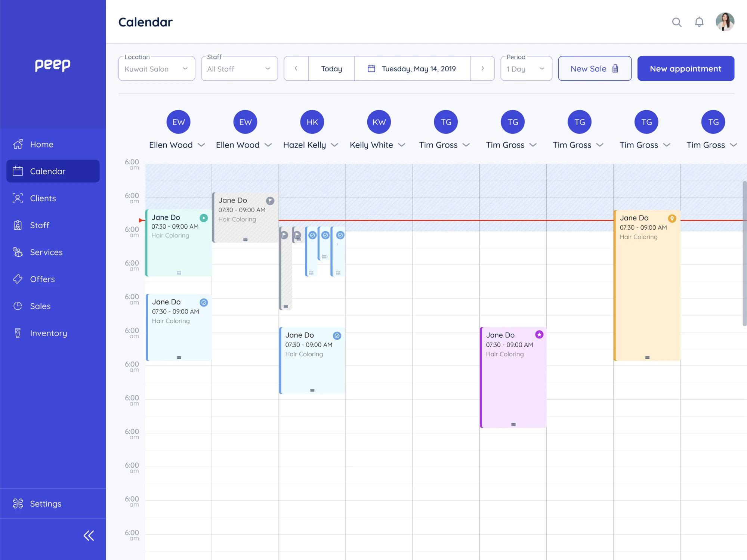747x560 pixels.
Task: Click the Inventory icon in the sidebar
Action: tap(17, 333)
